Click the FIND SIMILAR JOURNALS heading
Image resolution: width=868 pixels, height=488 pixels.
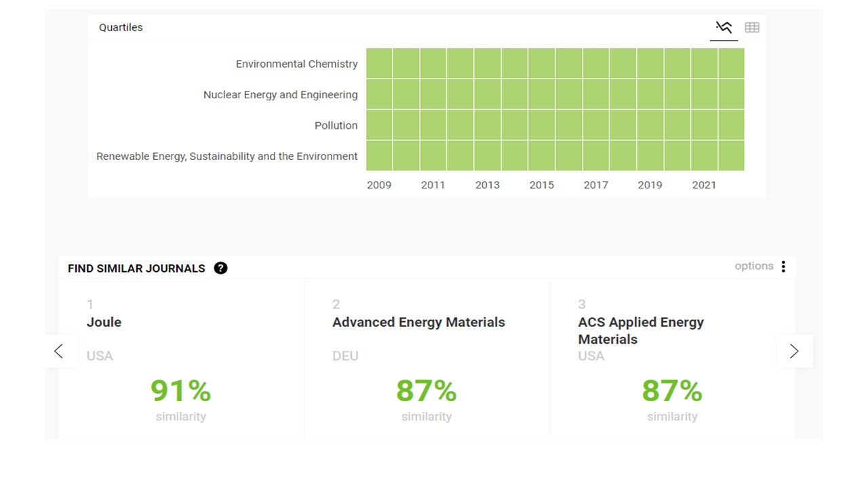[136, 268]
